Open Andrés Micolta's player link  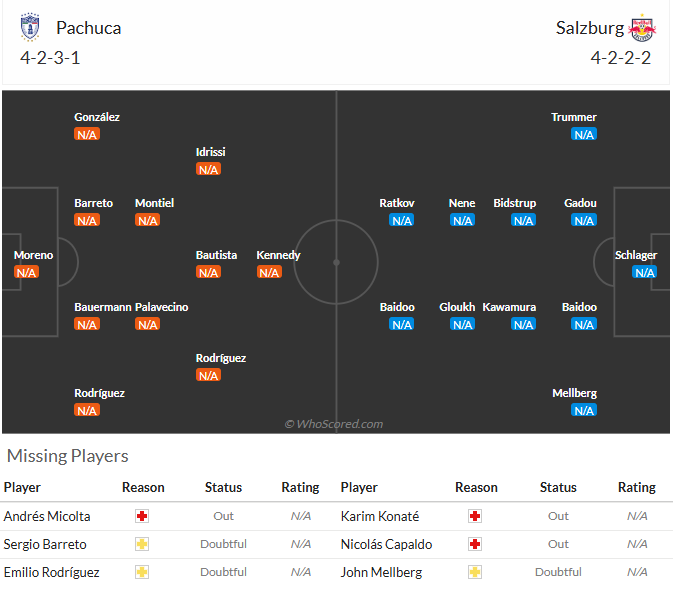tap(47, 516)
